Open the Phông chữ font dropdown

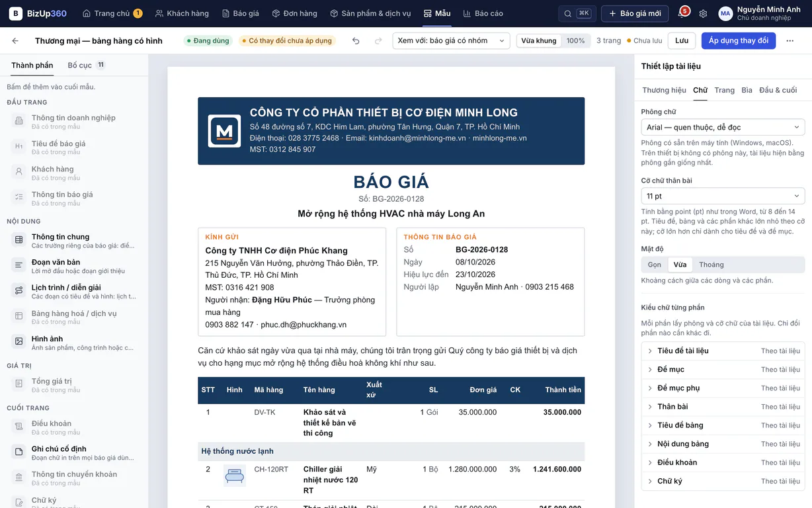tap(723, 127)
